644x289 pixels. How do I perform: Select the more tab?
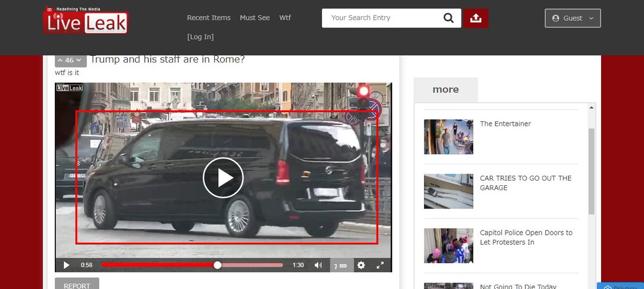click(445, 90)
